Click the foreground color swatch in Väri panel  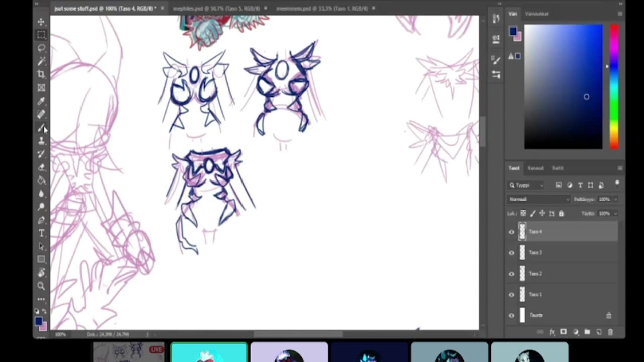click(x=512, y=31)
